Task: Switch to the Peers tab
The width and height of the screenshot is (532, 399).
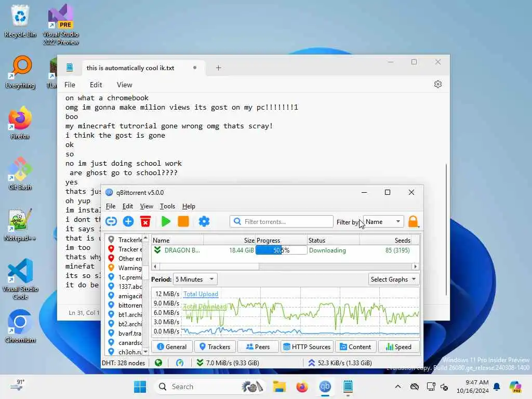Action: click(258, 347)
